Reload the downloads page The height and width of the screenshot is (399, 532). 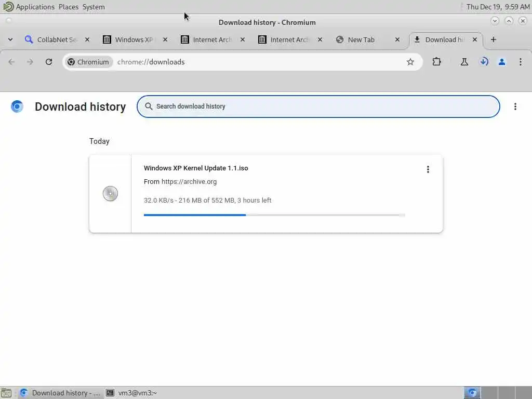[x=49, y=62]
